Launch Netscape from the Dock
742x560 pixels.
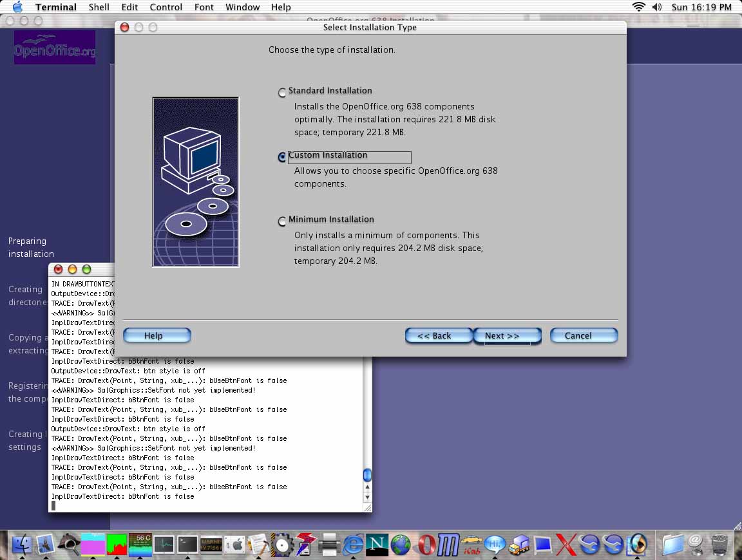tap(377, 545)
